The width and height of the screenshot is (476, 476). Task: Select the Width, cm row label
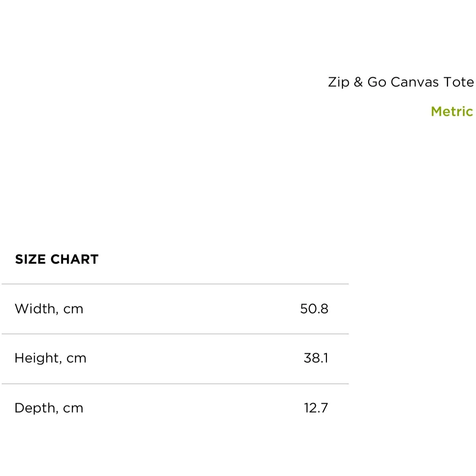click(49, 309)
